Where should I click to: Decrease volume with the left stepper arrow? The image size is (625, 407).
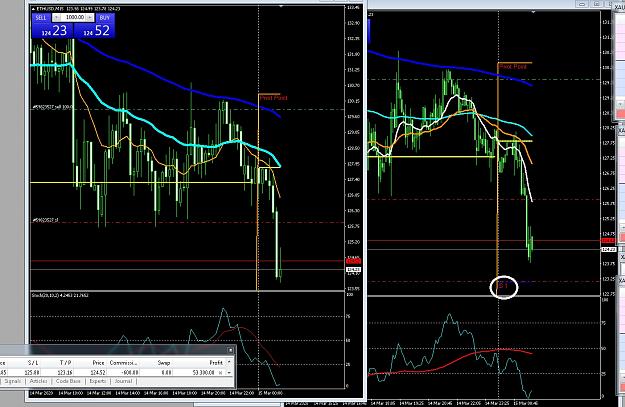click(x=57, y=18)
